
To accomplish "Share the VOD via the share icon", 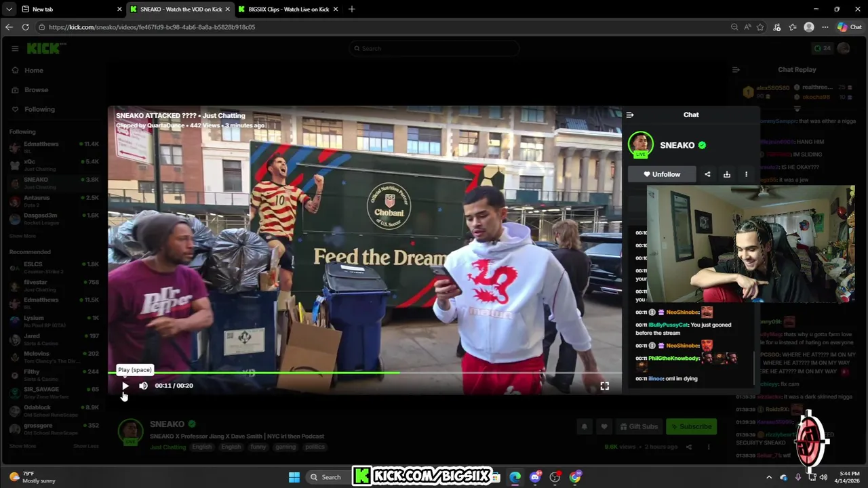I will [688, 447].
